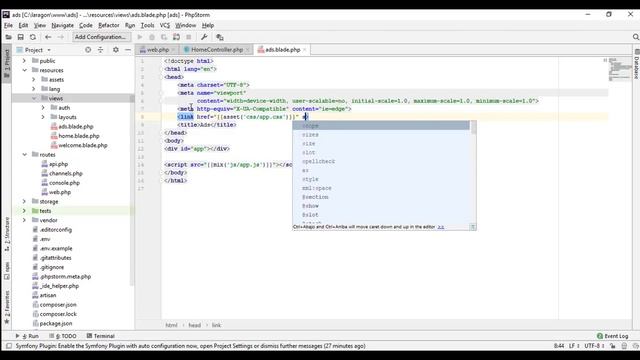Switch to the web.php editor tab

coord(158,50)
